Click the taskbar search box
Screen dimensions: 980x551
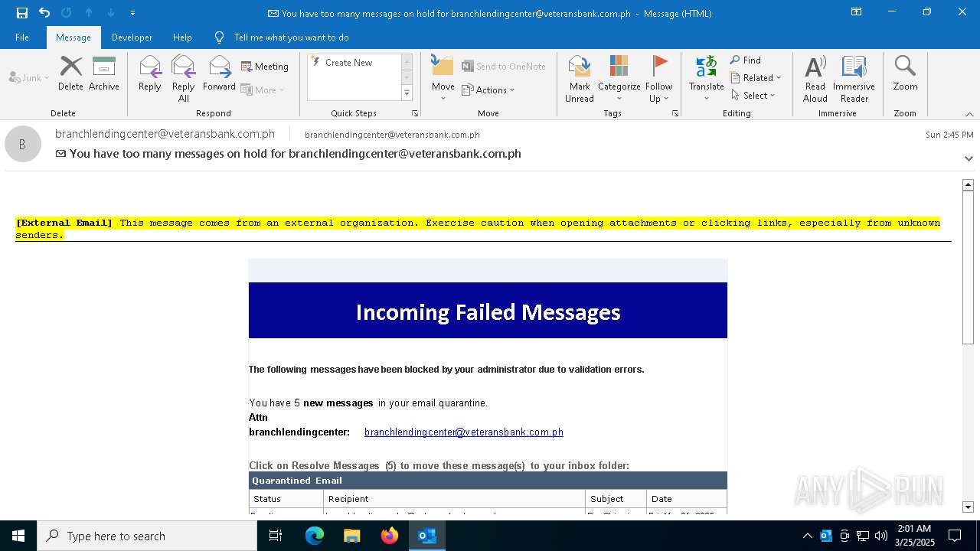[147, 536]
